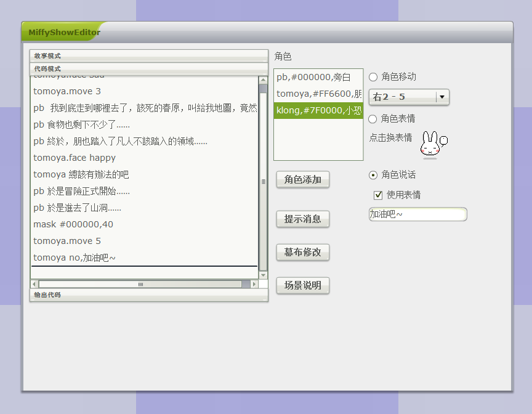532x414 pixels.
Task: Select the tomoya,#FF6600 character entry
Action: (318, 94)
